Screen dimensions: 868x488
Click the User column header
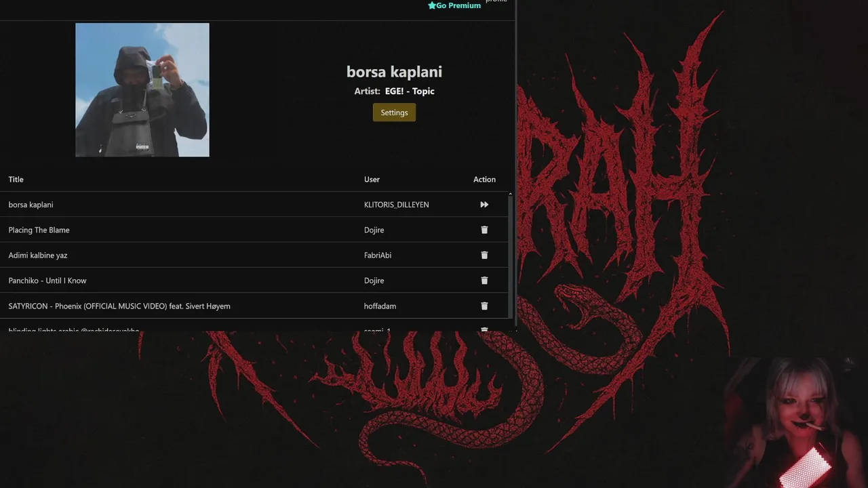[x=372, y=180]
